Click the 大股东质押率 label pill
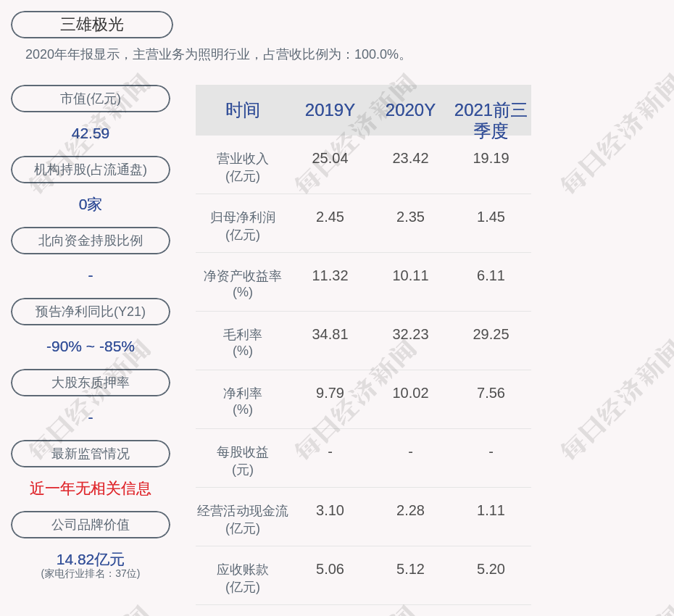Image resolution: width=674 pixels, height=616 pixels. click(x=91, y=382)
